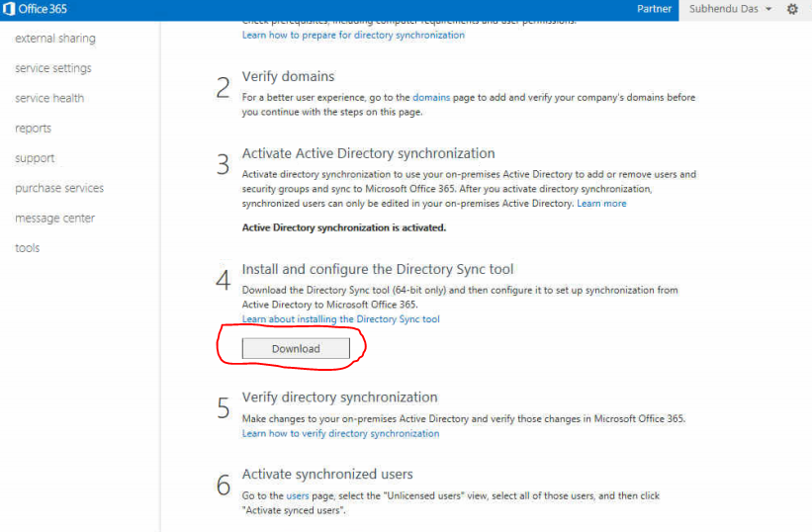Open 'Learn about installing the Directory Sync tool' link
The height and width of the screenshot is (532, 812).
(x=341, y=319)
